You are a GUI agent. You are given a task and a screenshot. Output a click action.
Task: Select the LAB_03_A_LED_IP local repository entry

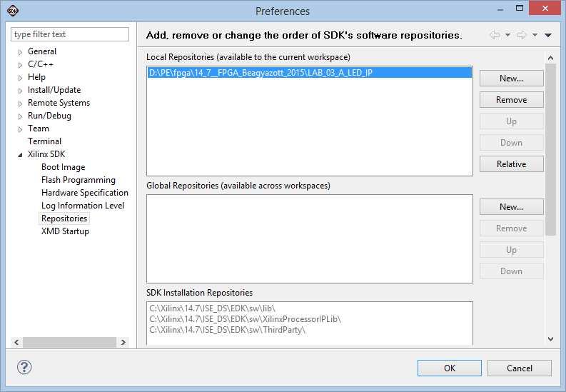(x=310, y=73)
